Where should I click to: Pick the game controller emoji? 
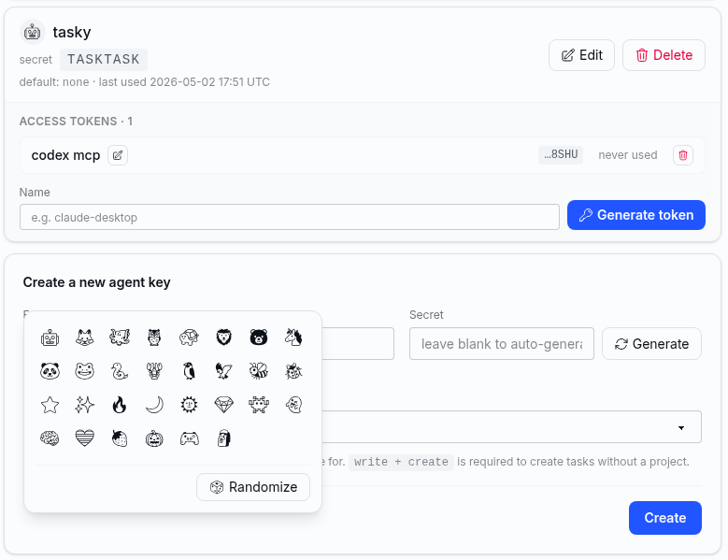[x=189, y=438]
